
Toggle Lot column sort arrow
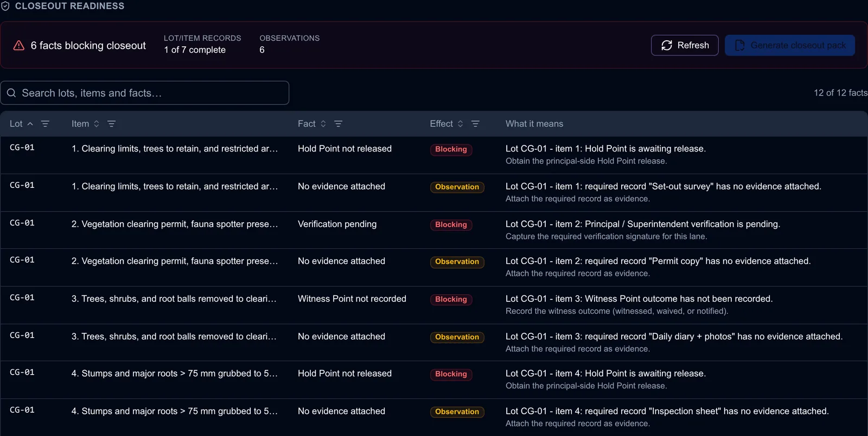[30, 124]
